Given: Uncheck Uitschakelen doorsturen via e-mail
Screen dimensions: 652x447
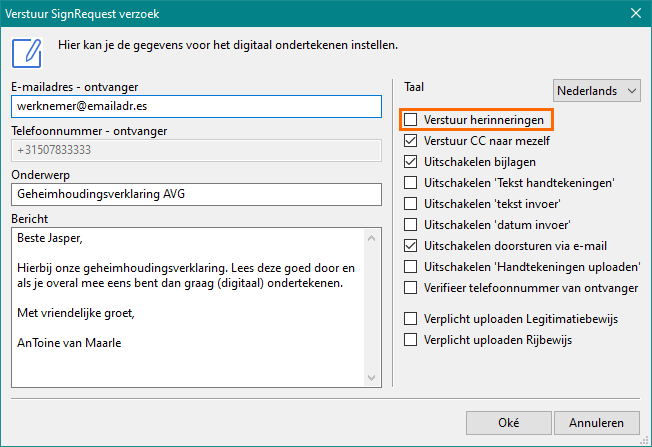Looking at the screenshot, I should pos(410,246).
